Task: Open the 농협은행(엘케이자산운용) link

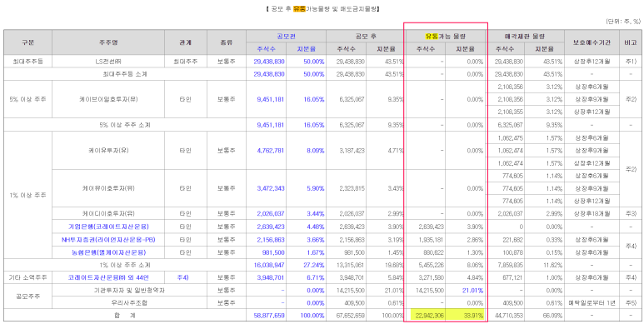Action: 108,252
